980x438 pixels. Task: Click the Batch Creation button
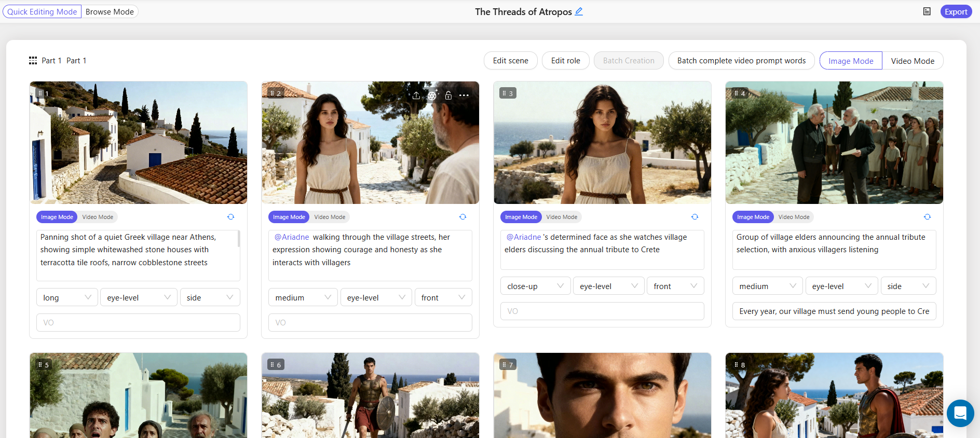click(x=629, y=61)
